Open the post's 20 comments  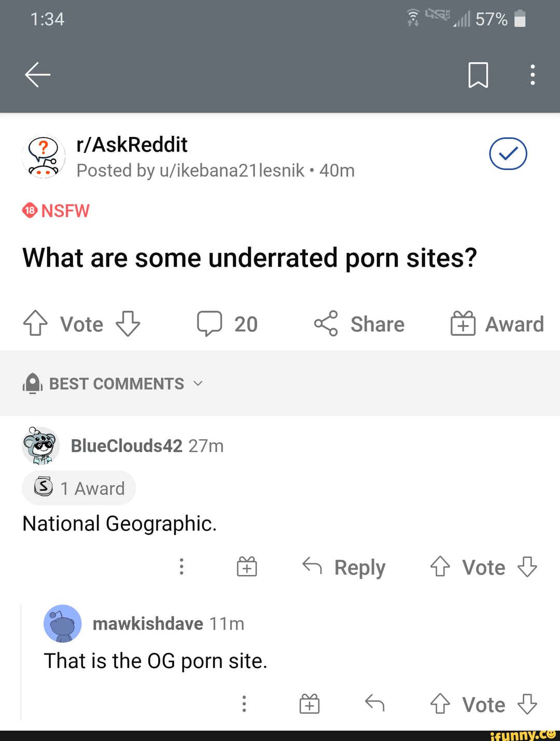coord(227,324)
